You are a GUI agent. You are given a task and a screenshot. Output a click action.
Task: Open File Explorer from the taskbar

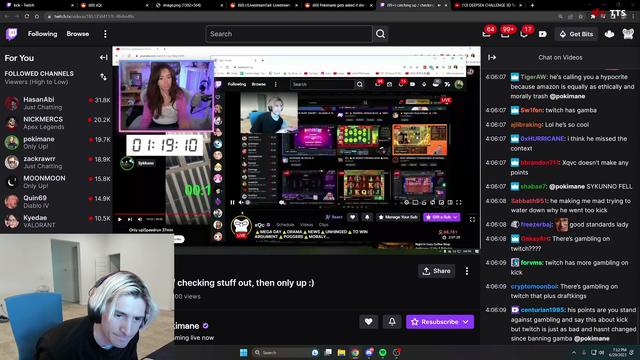point(341,353)
